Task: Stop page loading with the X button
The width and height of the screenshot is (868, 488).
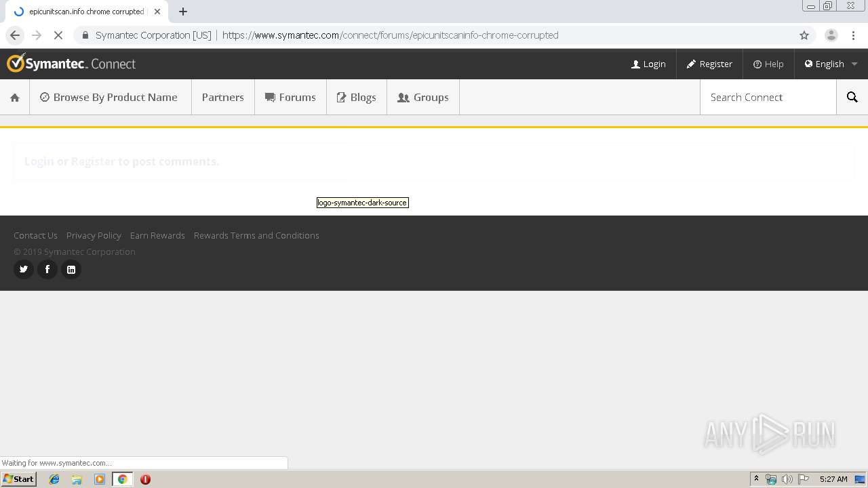Action: 58,35
